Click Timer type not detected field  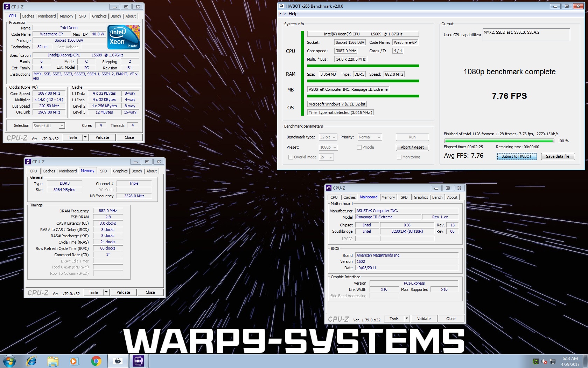(x=341, y=113)
